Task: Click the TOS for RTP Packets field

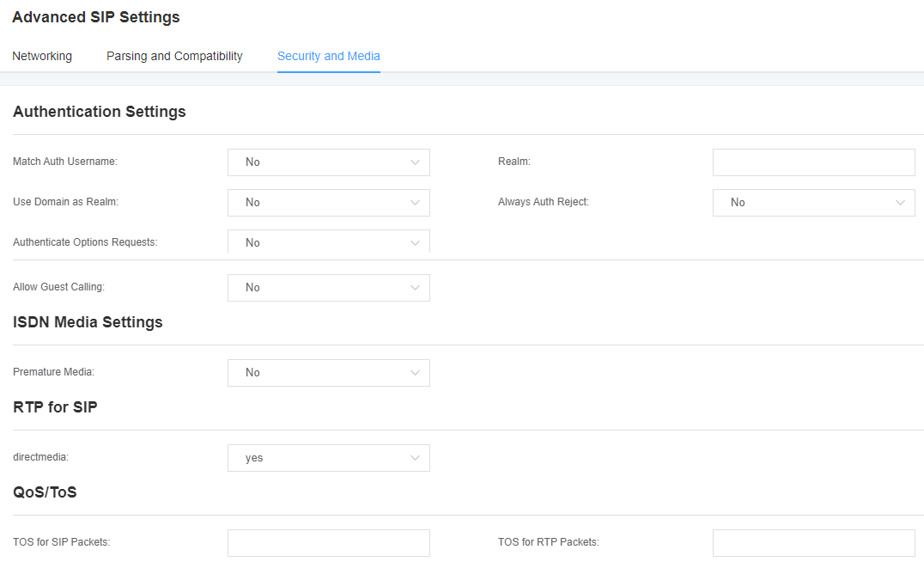Action: pyautogui.click(x=814, y=542)
